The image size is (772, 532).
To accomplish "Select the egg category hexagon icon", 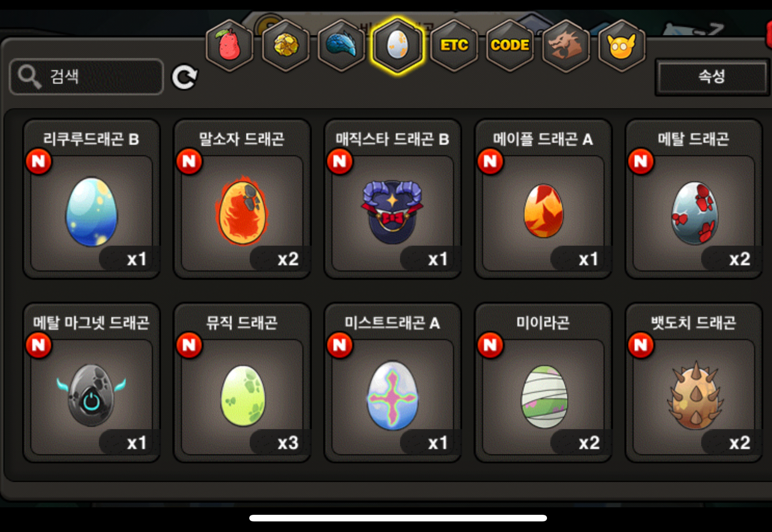I will [x=397, y=45].
